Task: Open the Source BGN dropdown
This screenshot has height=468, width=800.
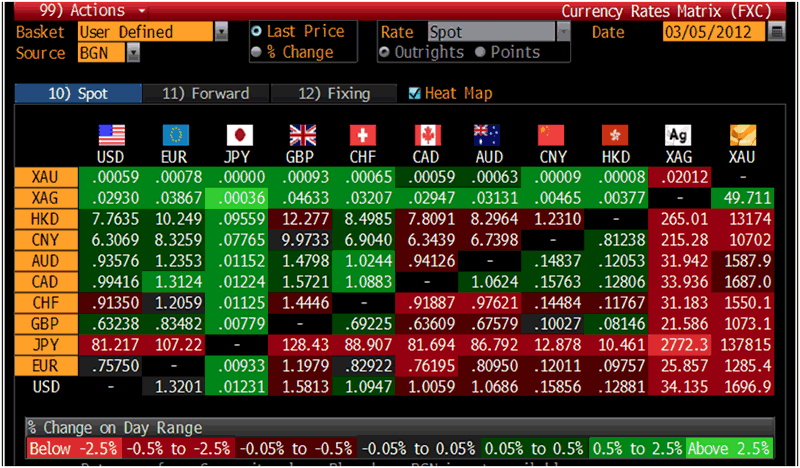Action: pos(133,53)
